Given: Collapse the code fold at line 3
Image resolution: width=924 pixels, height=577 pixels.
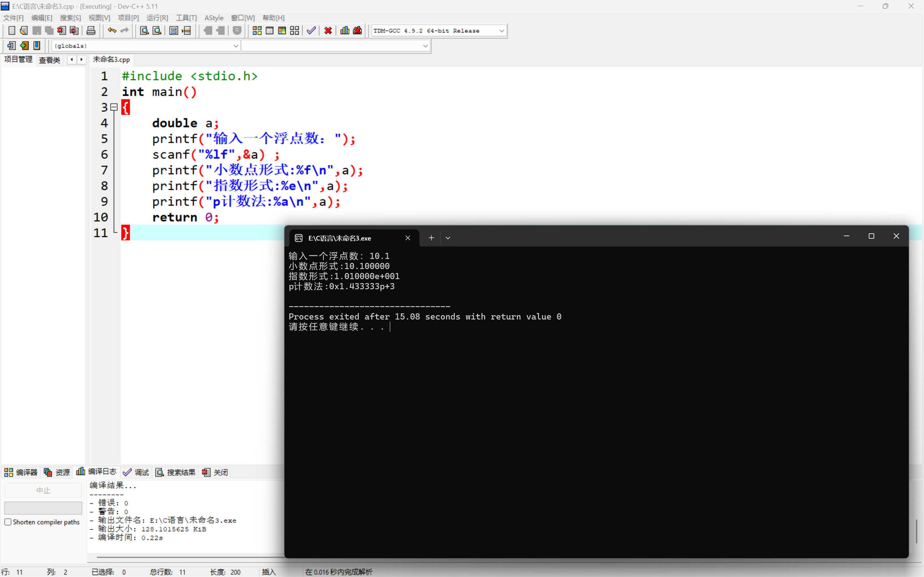Looking at the screenshot, I should (114, 107).
